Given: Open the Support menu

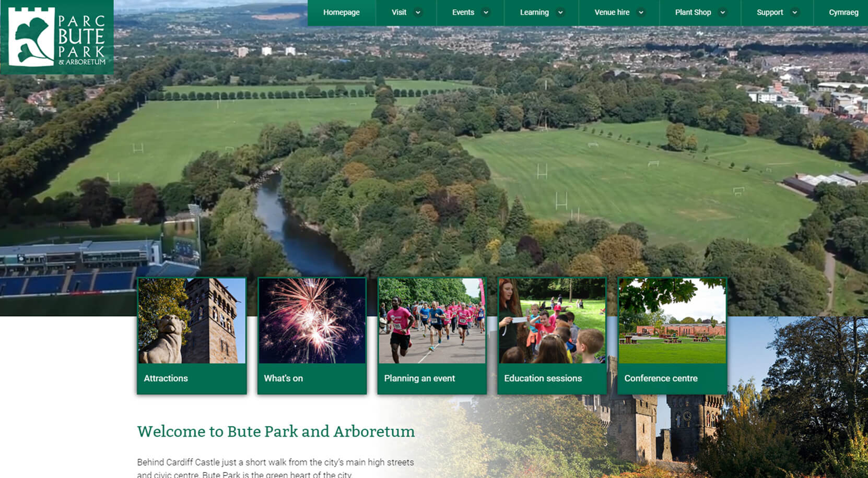Looking at the screenshot, I should 770,13.
